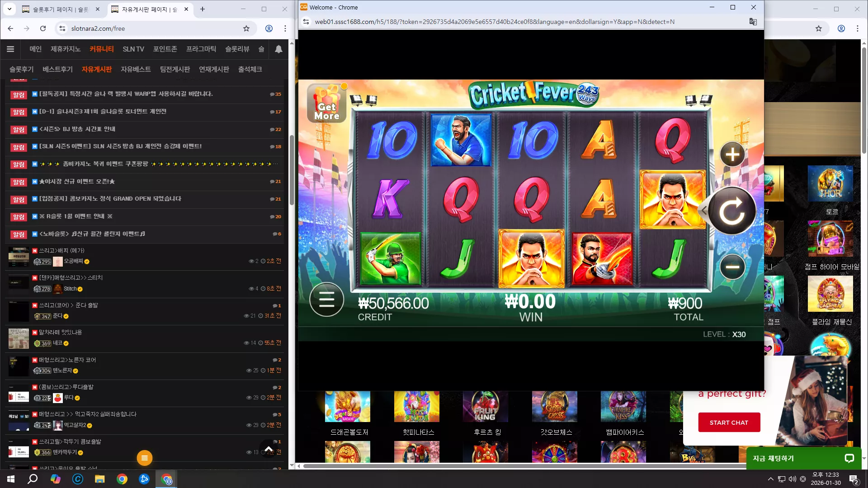The width and height of the screenshot is (868, 488).
Task: Select the 메인 nav item
Action: click(x=36, y=49)
